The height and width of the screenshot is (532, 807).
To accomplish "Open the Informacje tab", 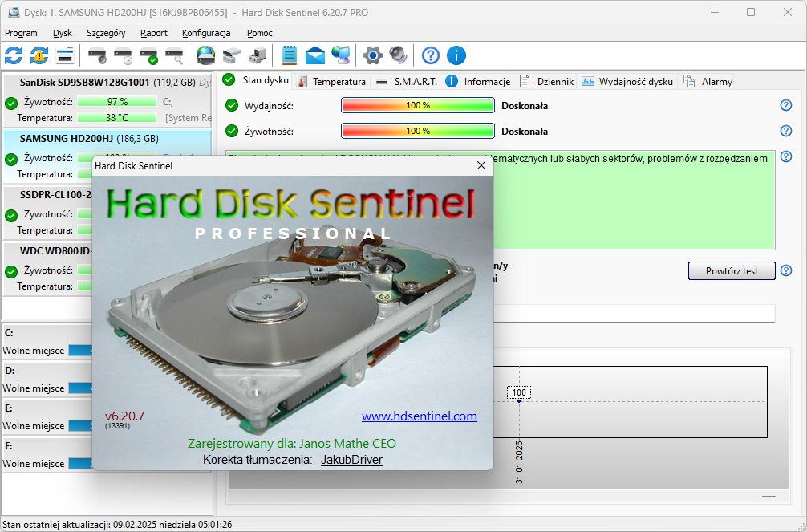I will pos(478,81).
